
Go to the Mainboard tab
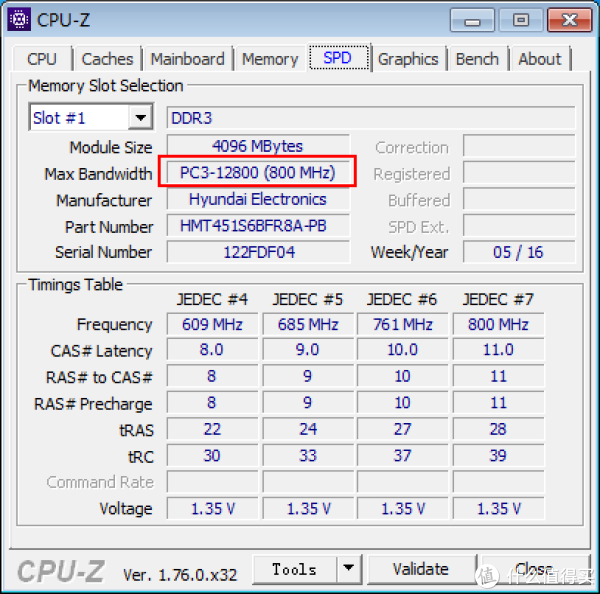(x=188, y=59)
